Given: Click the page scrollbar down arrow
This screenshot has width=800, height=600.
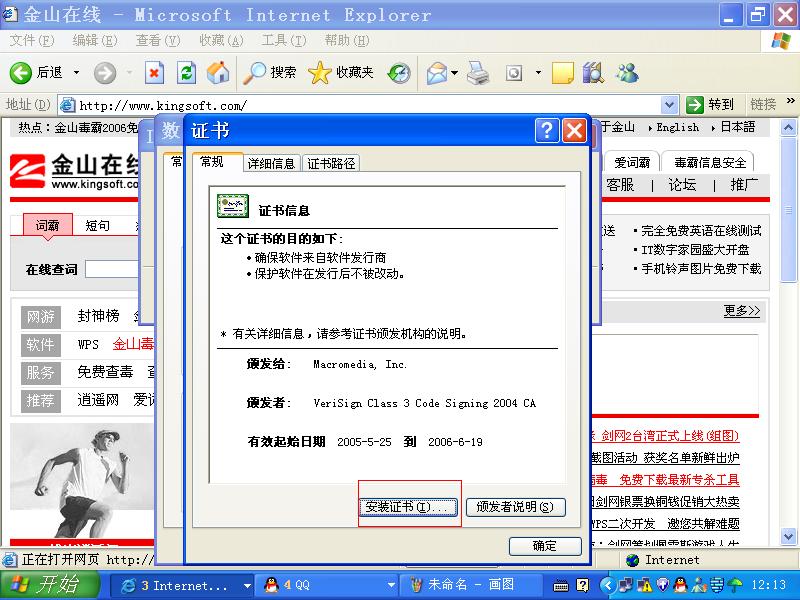Looking at the screenshot, I should 788,536.
